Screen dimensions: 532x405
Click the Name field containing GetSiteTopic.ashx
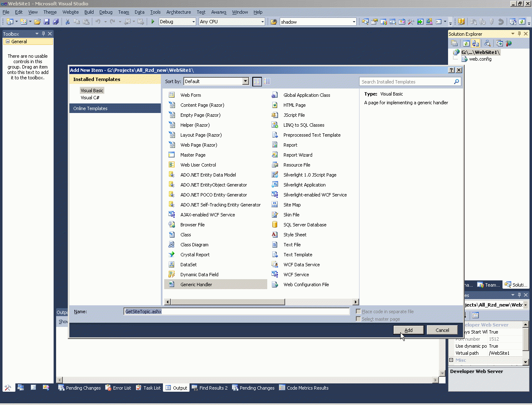point(236,312)
